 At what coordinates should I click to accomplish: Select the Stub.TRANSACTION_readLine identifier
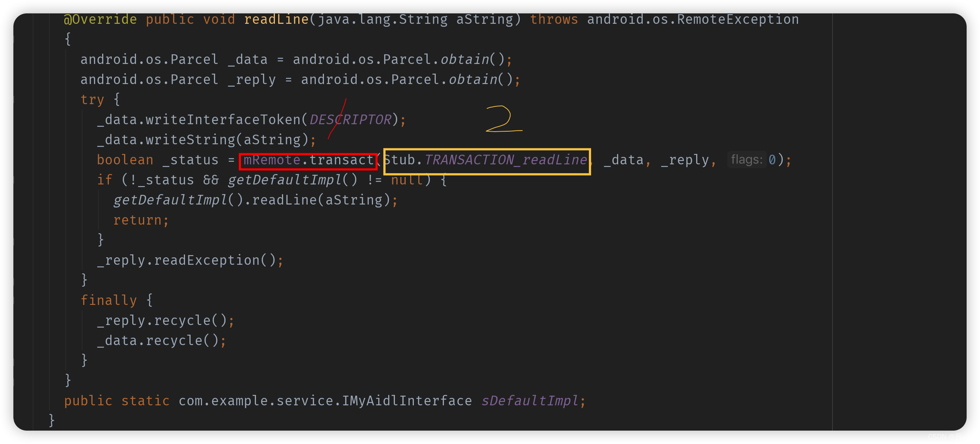click(487, 160)
